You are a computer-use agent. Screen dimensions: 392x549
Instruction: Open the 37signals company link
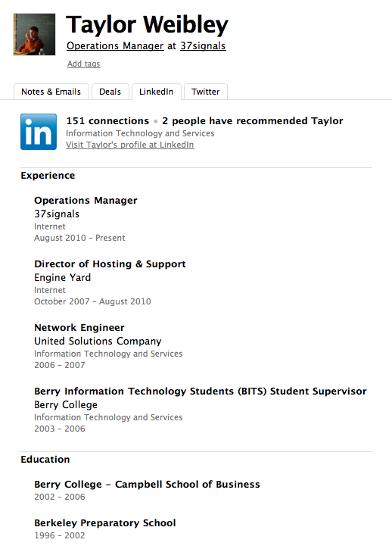(x=203, y=46)
